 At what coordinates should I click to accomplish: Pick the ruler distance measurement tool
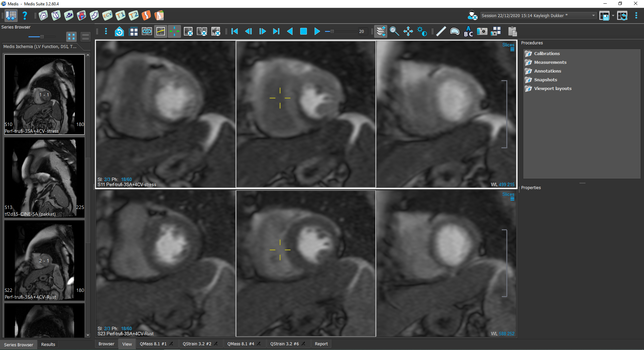[x=441, y=32]
